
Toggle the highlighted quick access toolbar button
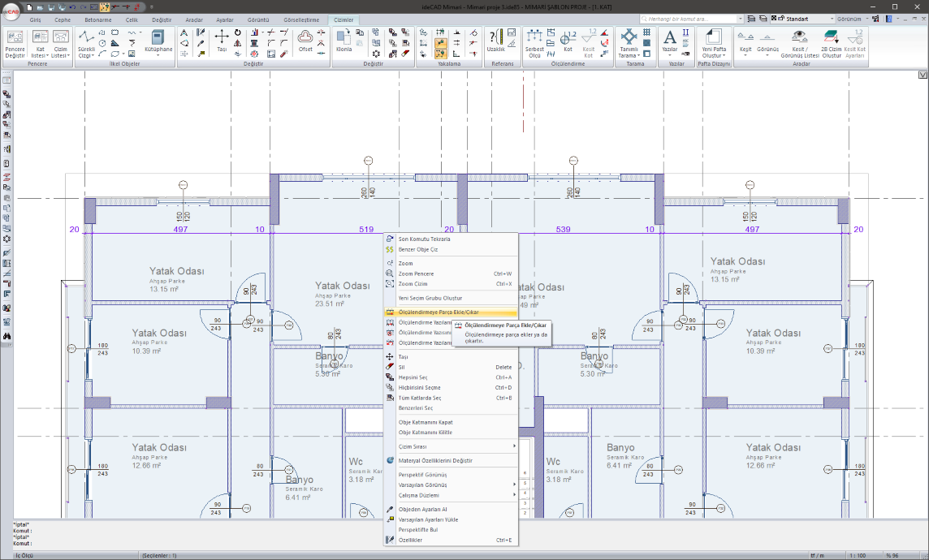(x=105, y=6)
